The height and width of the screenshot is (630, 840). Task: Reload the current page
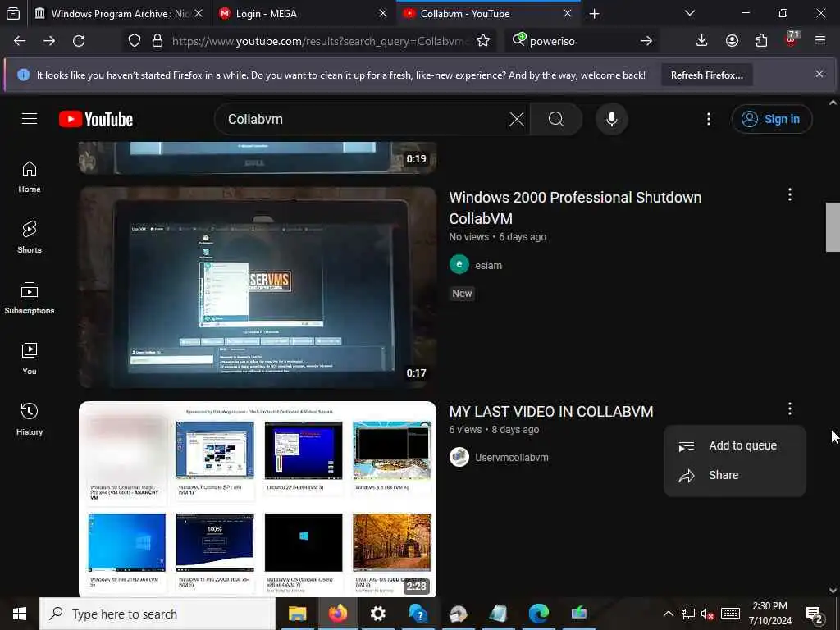click(79, 41)
